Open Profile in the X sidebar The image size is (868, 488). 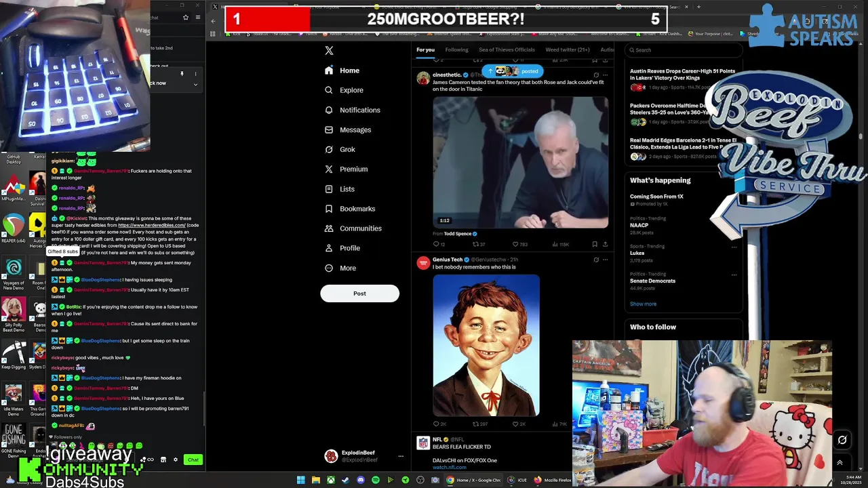342,248
